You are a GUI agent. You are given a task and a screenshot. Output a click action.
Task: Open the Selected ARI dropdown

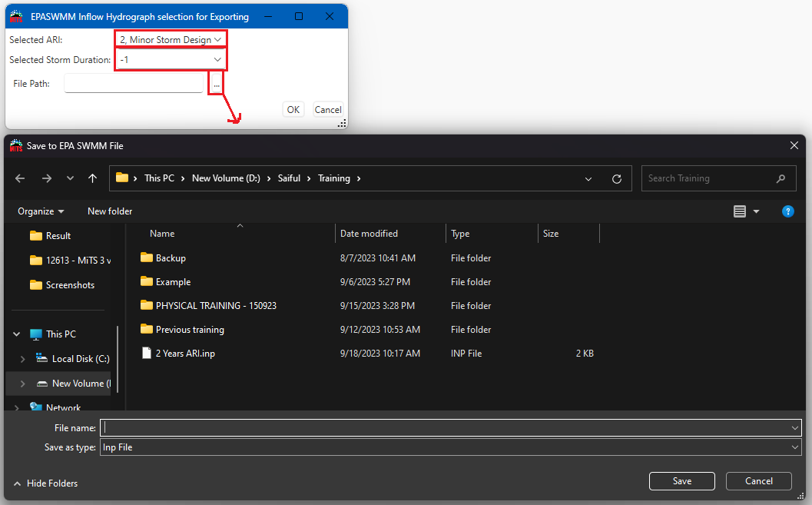coord(171,39)
